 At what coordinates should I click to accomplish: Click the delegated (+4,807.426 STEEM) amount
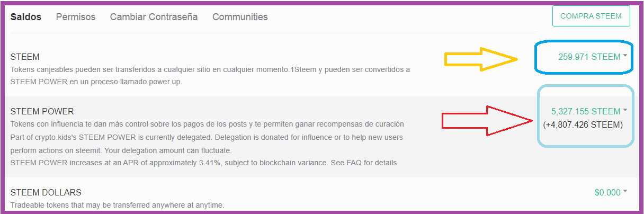pyautogui.click(x=583, y=125)
